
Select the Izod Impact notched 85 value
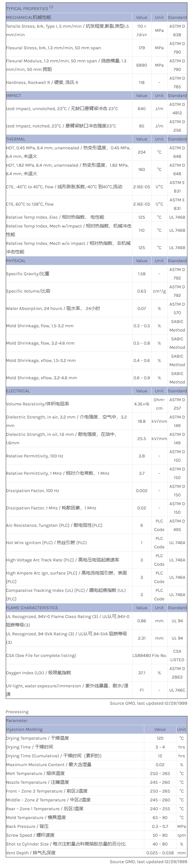click(142, 126)
